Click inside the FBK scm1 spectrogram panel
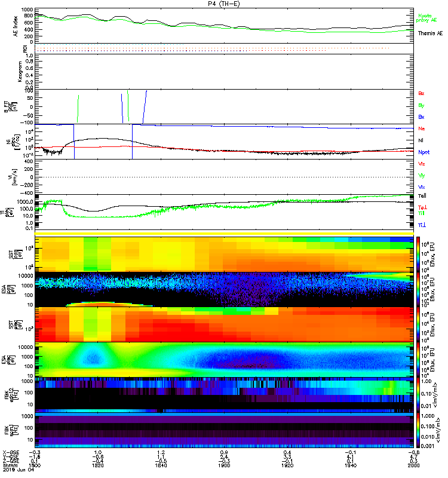Image resolution: width=448 pixels, height=478 pixels. click(x=224, y=430)
